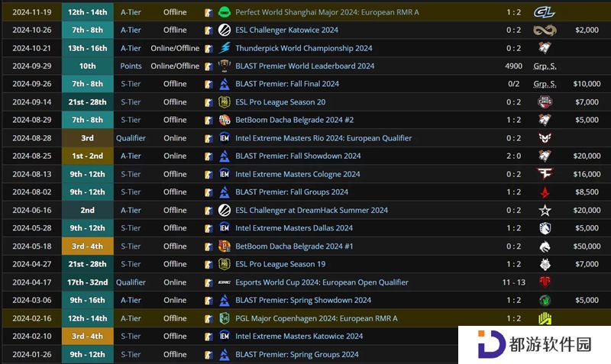Click the date 2024-02-10

[31, 336]
